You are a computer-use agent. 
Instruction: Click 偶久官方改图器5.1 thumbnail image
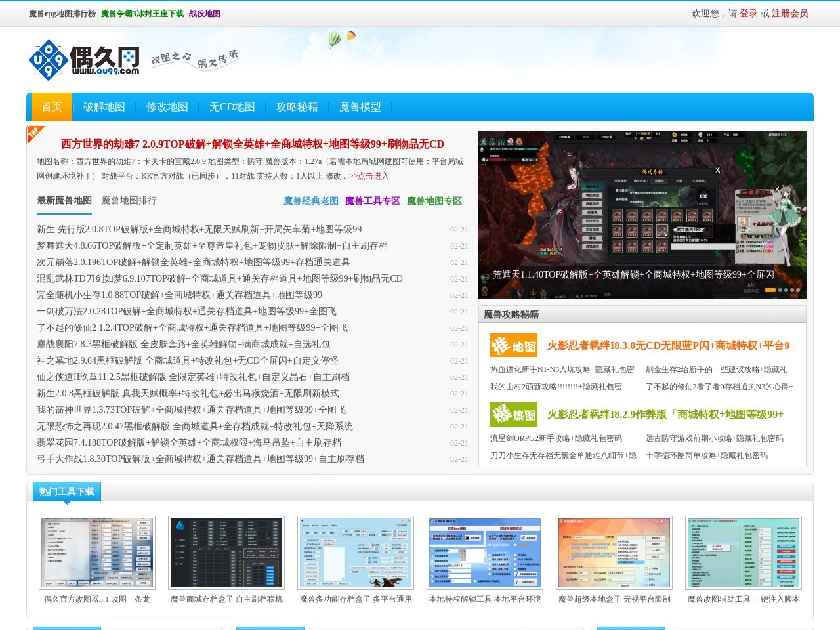coord(97,553)
